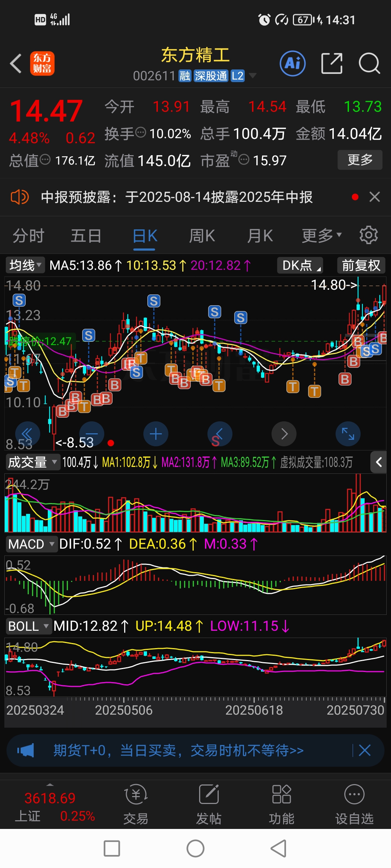The image size is (391, 868).
Task: Tap the Android recent apps square
Action: click(x=112, y=848)
